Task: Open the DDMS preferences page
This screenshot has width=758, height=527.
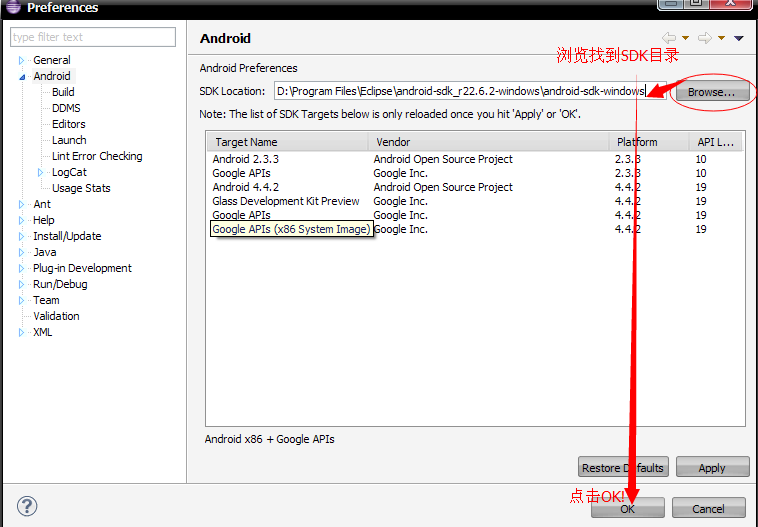Action: pos(66,108)
